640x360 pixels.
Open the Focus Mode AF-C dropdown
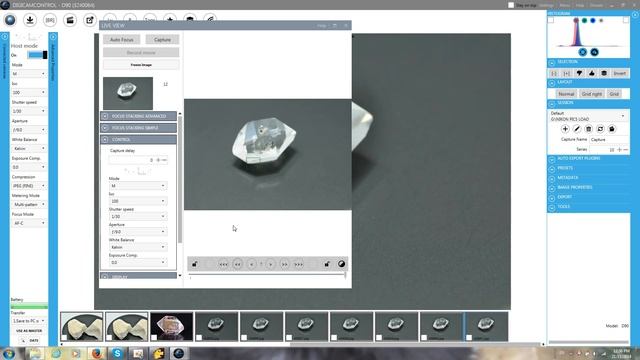point(28,223)
